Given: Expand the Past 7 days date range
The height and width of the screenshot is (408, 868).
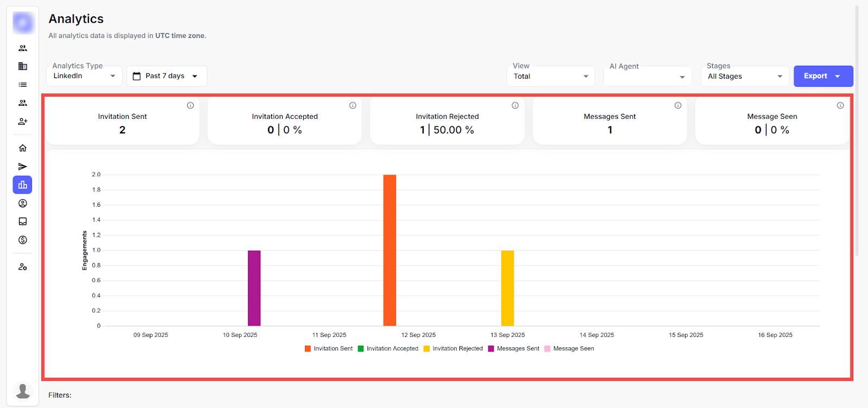Looking at the screenshot, I should [x=167, y=76].
